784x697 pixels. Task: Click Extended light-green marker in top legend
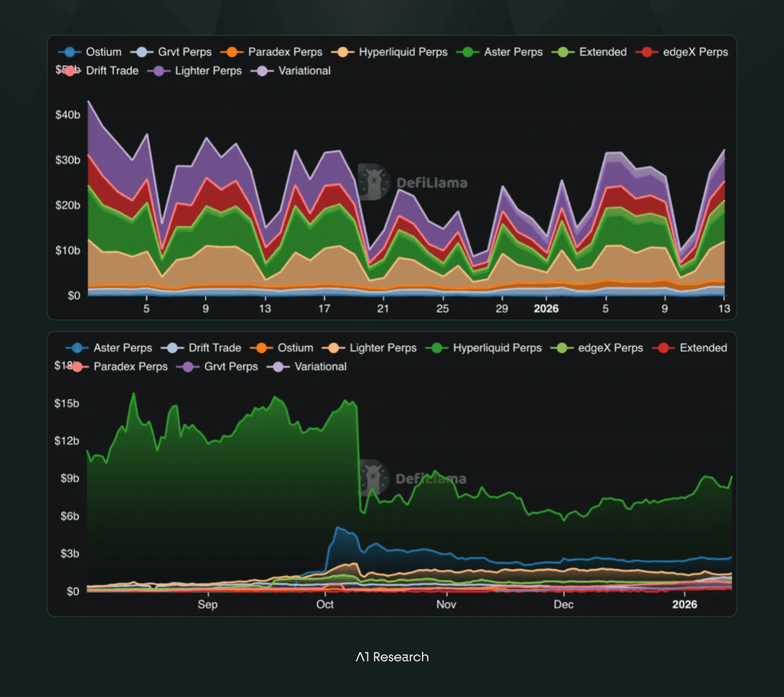click(563, 52)
